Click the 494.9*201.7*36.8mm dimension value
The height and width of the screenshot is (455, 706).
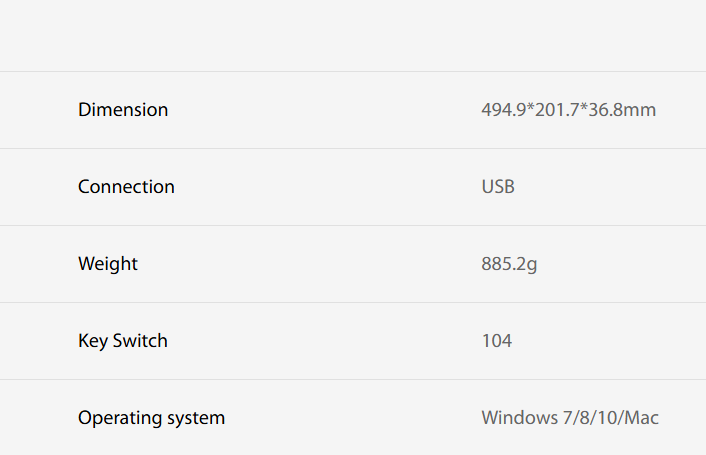[568, 110]
